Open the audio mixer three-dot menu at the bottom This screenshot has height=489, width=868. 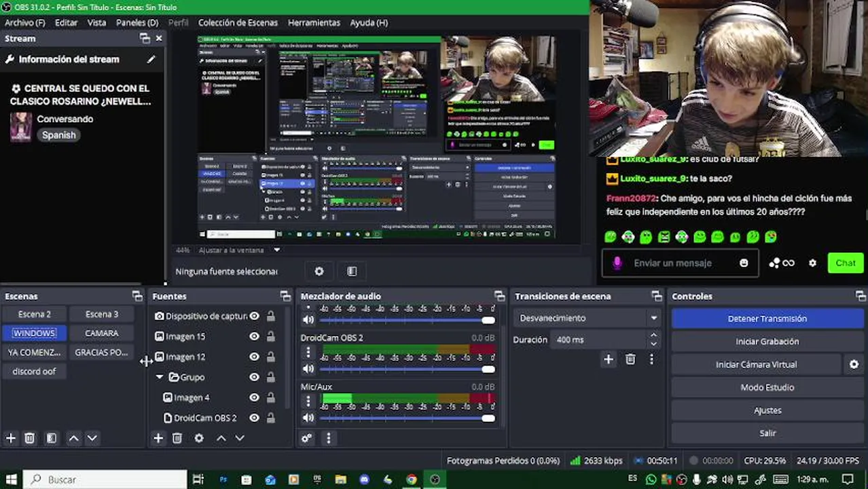329,438
